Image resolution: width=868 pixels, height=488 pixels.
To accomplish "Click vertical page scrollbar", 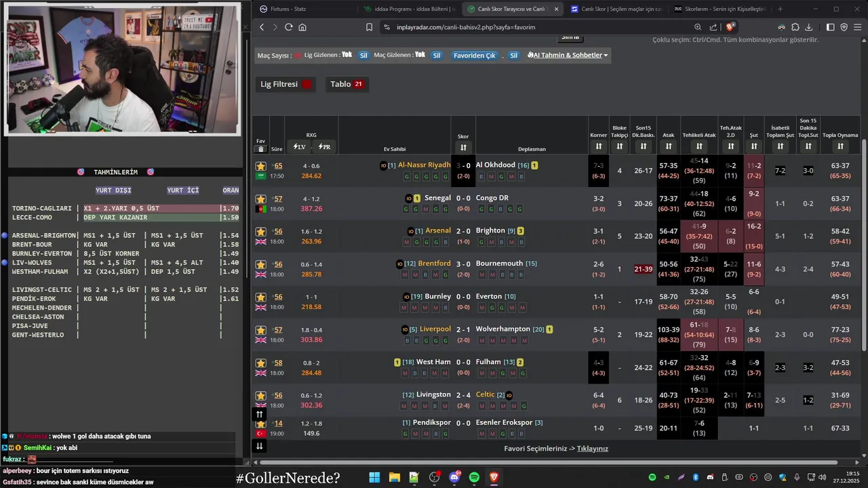I will [x=864, y=244].
